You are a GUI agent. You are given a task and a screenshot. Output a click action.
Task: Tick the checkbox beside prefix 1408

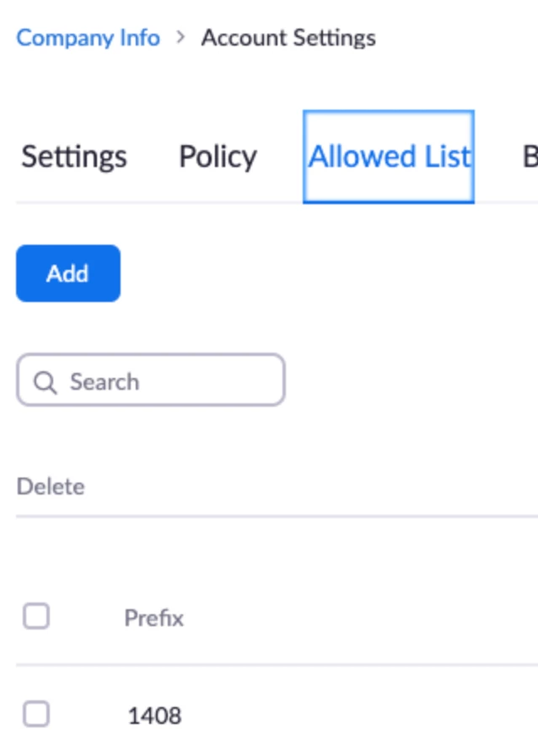[36, 714]
